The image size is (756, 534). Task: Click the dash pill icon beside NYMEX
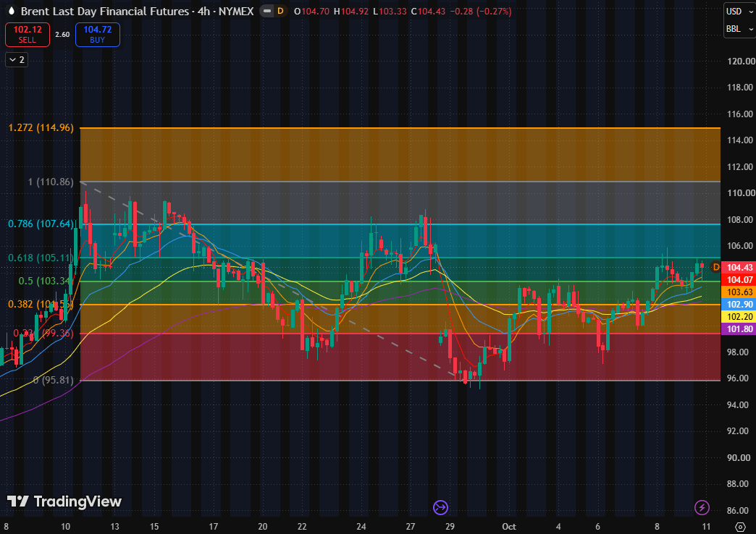click(x=267, y=11)
